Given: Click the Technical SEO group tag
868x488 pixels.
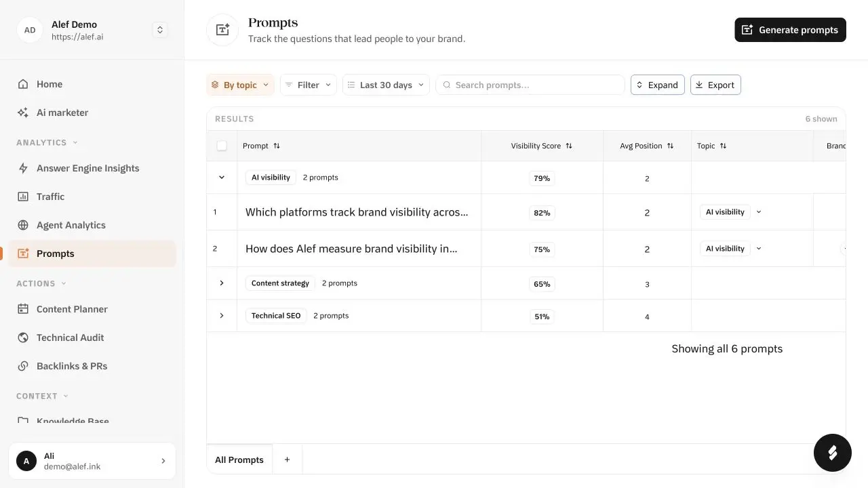Looking at the screenshot, I should pos(276,316).
